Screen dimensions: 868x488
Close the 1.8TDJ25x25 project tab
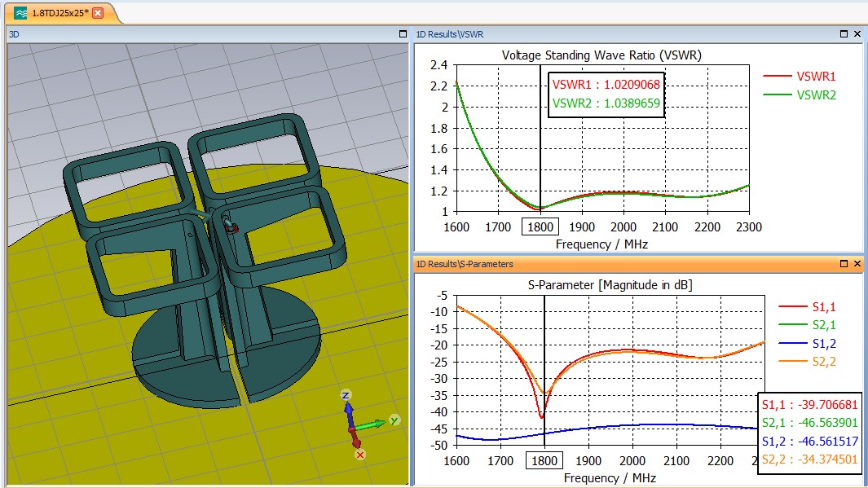tap(98, 13)
